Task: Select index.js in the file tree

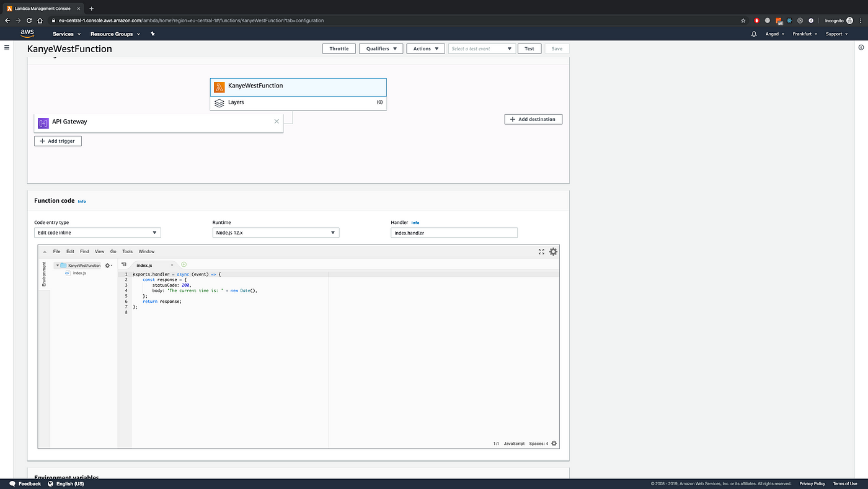Action: click(79, 273)
